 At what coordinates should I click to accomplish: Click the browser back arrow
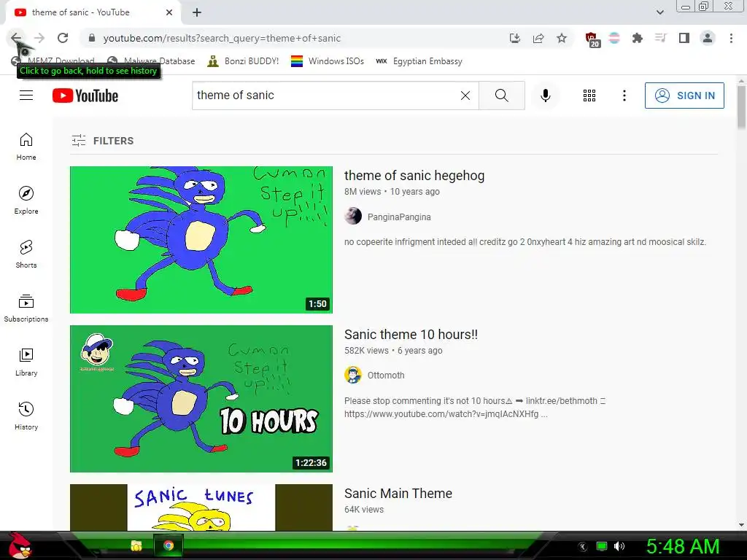point(16,38)
